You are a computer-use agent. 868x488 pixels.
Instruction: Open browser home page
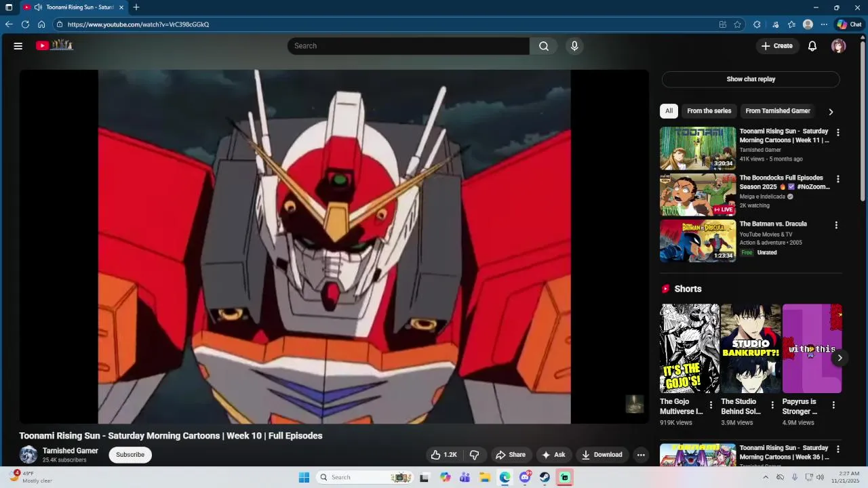point(41,24)
